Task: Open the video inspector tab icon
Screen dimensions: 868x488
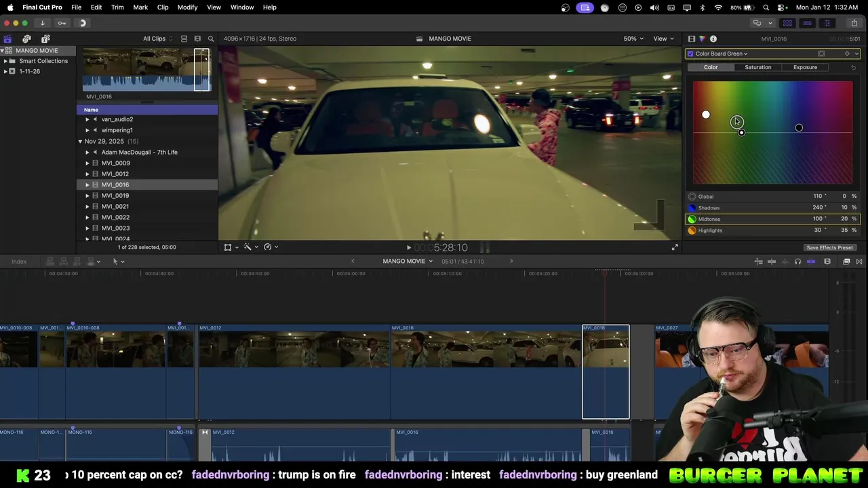Action: (x=691, y=39)
